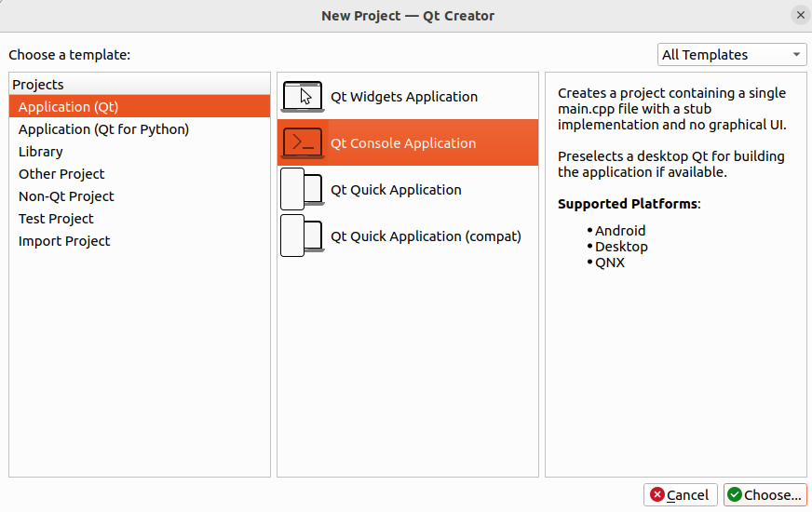
Task: Select Other Project category
Action: tap(140, 173)
